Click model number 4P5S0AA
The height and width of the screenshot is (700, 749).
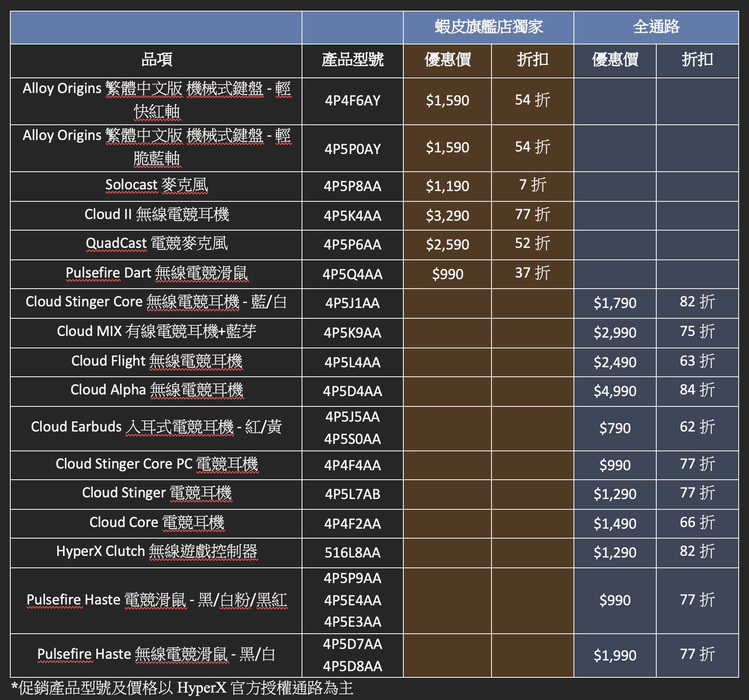coord(352,439)
